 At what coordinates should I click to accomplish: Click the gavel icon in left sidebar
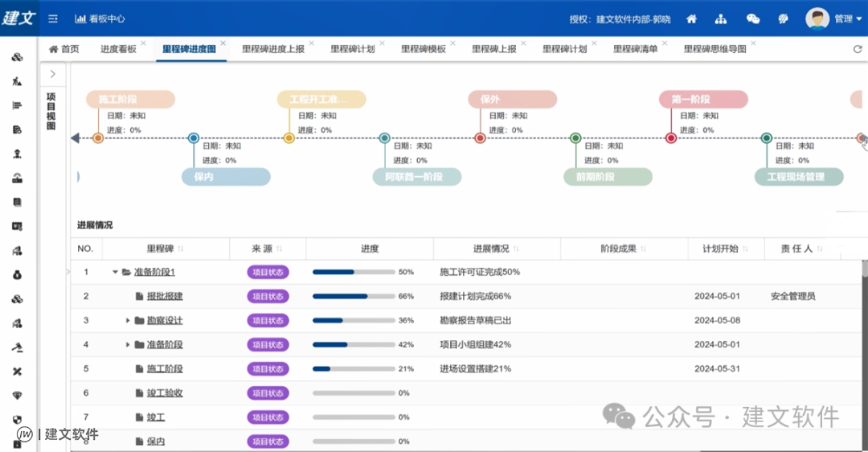pos(17,347)
